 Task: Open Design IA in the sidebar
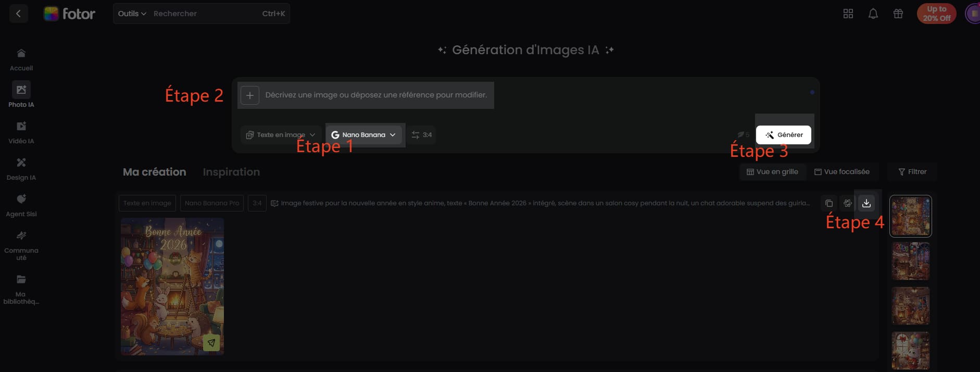21,169
